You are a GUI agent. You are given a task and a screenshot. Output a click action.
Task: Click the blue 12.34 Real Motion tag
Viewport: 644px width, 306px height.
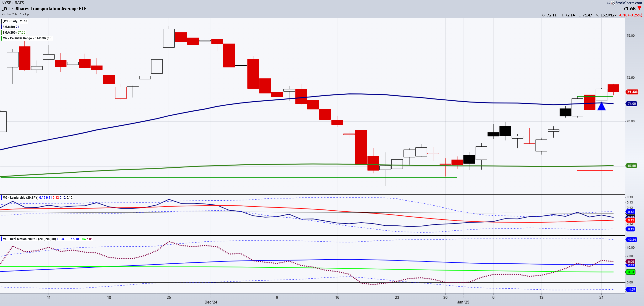631,240
